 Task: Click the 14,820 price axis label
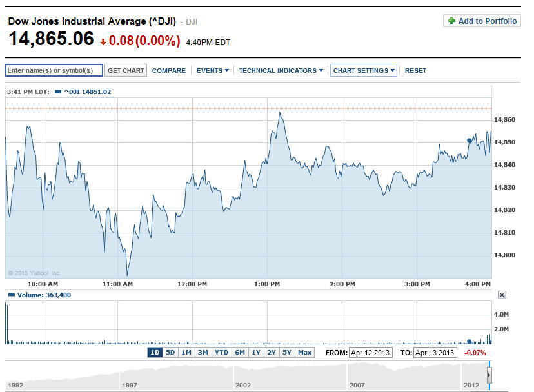pos(504,210)
